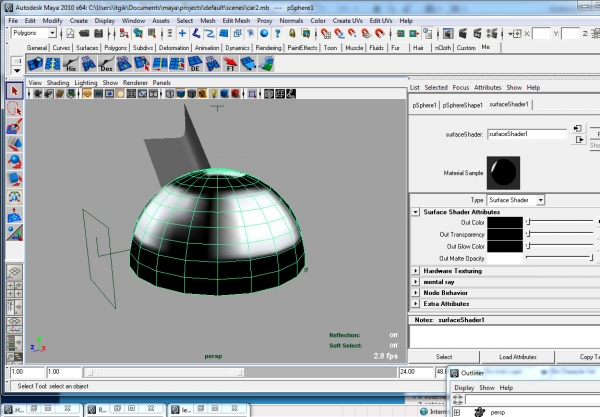Click the Out Color black swatch

click(505, 223)
